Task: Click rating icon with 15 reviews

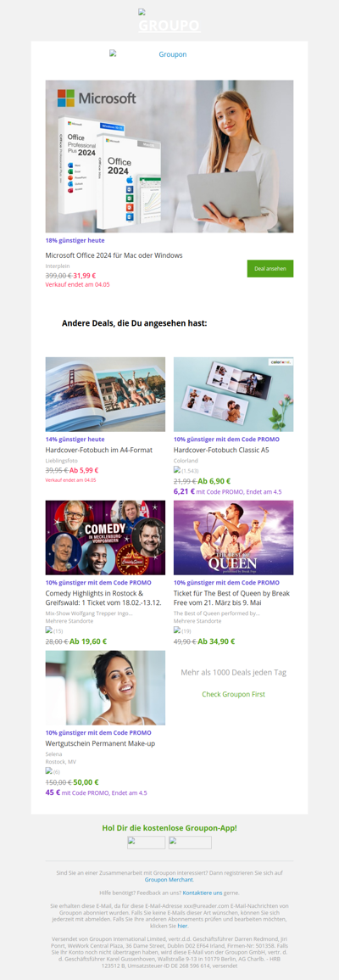Action: tap(48, 630)
